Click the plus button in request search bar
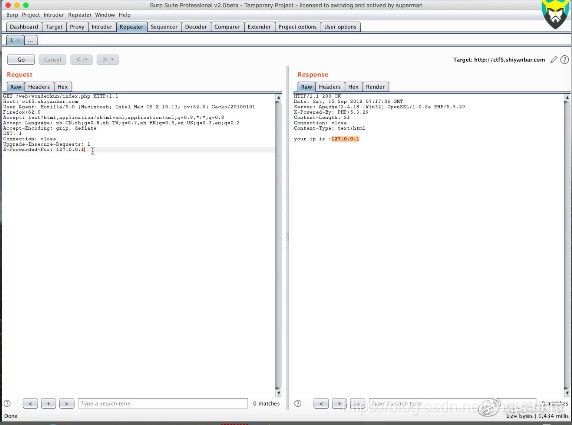The height and width of the screenshot is (425, 572). click(49, 403)
